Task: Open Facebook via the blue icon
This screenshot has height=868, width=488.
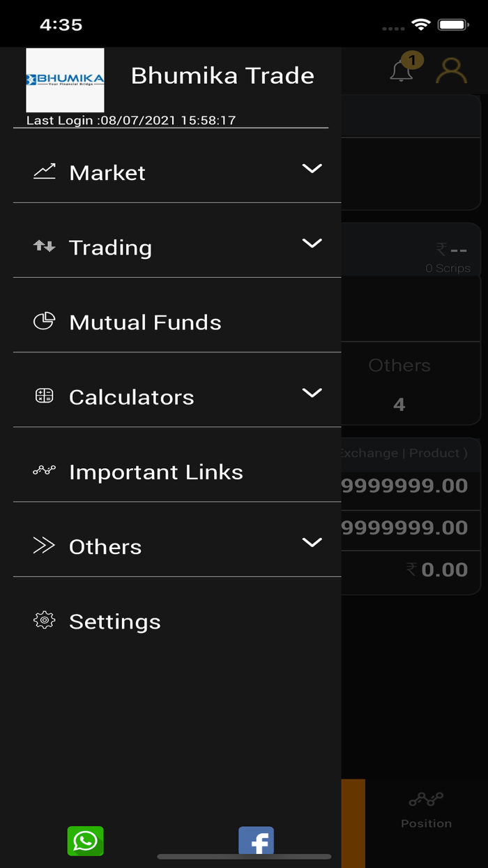Action: pyautogui.click(x=257, y=841)
